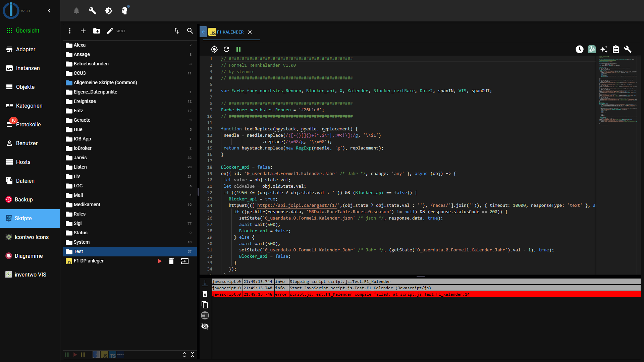The width and height of the screenshot is (644, 362).
Task: Open the Backup page
Action: pos(30,199)
